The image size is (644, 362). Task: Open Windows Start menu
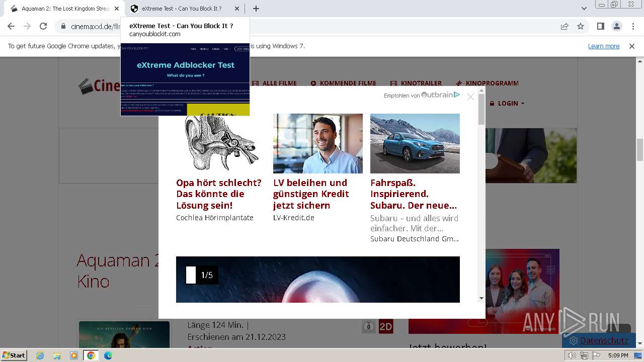click(x=14, y=355)
